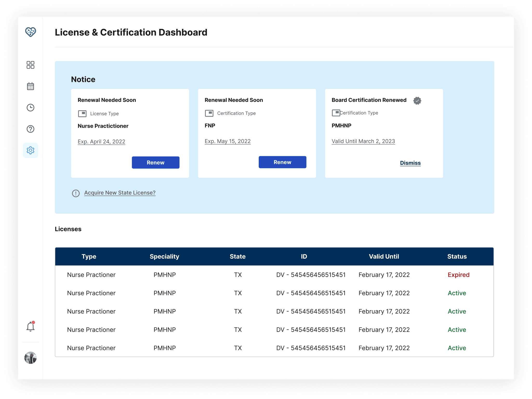Click the user profile avatar
The width and height of the screenshot is (532, 399).
(30, 358)
